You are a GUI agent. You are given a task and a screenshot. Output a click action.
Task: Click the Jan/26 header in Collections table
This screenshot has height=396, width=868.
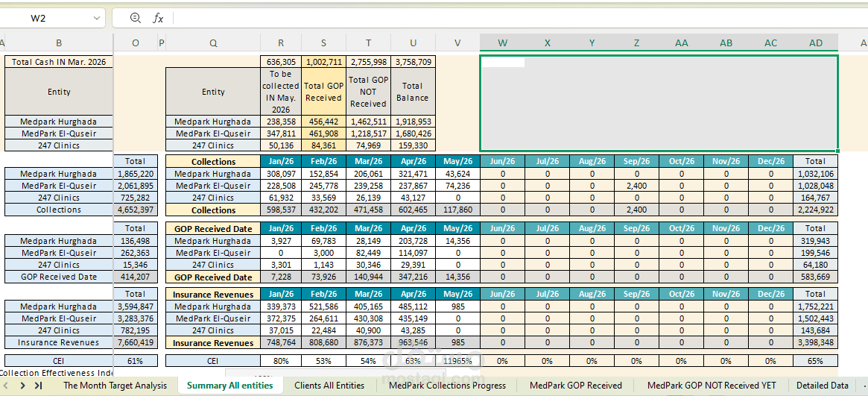click(x=281, y=161)
